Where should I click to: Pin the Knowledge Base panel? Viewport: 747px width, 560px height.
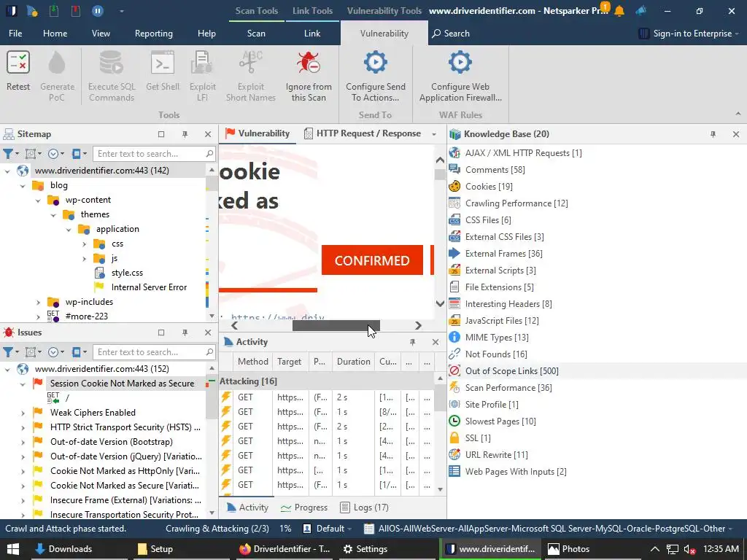click(713, 134)
